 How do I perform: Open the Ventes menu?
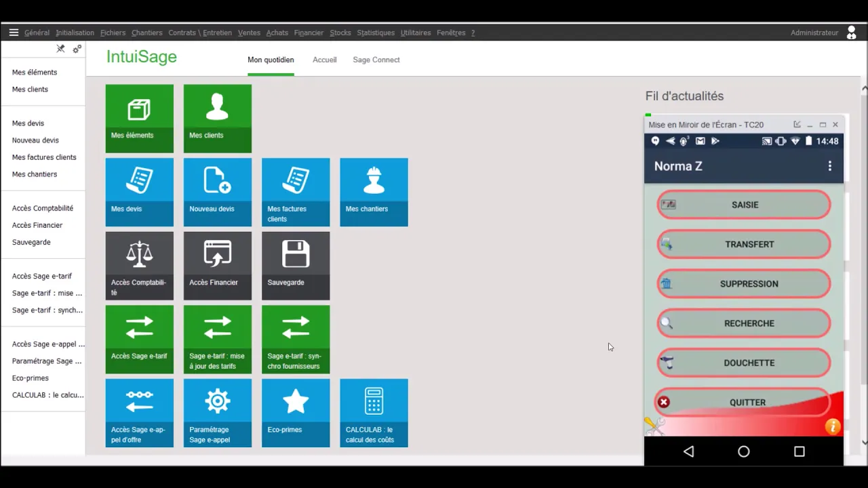point(249,33)
